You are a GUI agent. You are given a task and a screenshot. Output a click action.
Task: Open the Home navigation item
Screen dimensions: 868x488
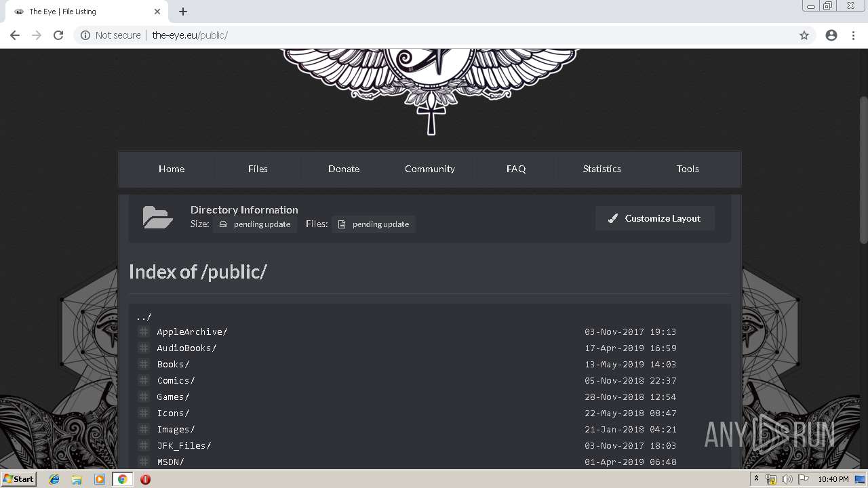(172, 169)
